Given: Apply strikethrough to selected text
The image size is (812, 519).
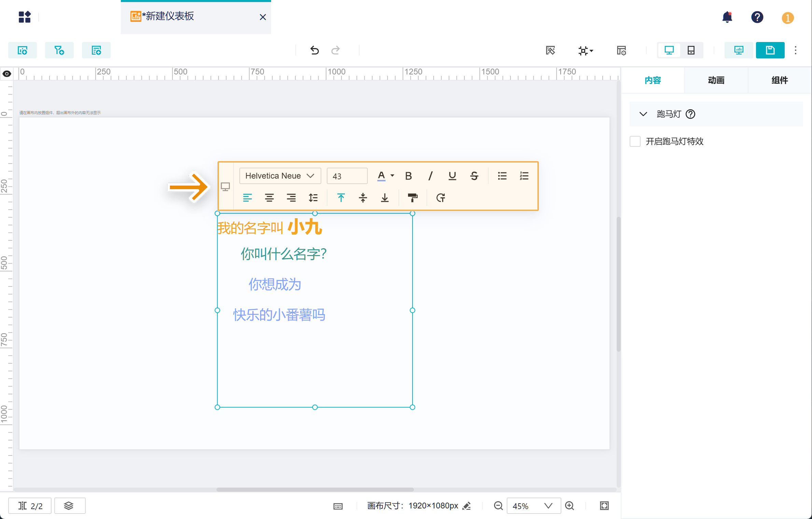Looking at the screenshot, I should [474, 176].
